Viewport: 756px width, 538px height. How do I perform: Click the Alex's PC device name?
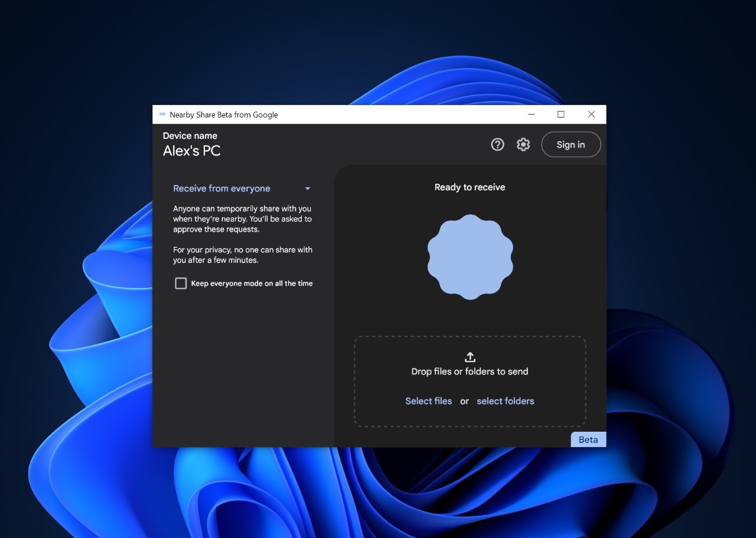click(192, 151)
